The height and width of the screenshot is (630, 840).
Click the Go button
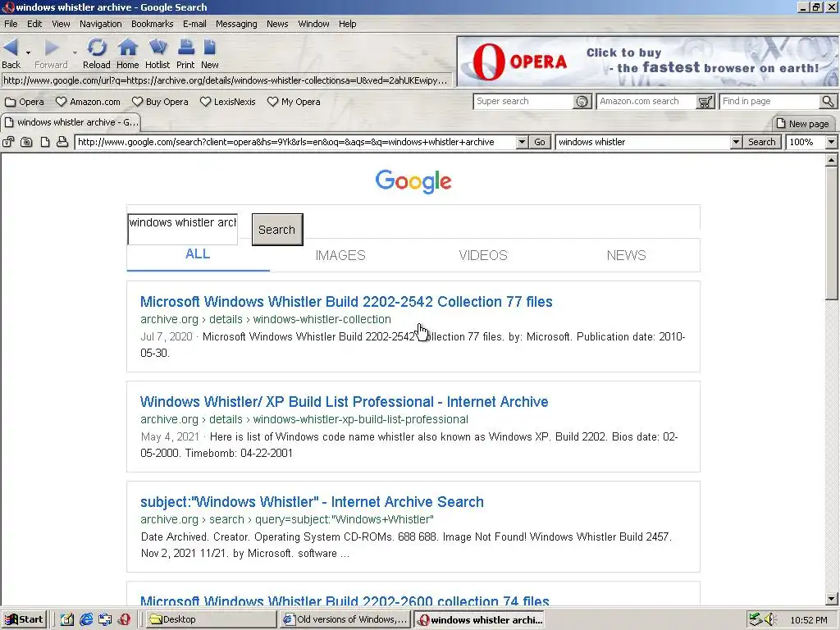pos(540,142)
